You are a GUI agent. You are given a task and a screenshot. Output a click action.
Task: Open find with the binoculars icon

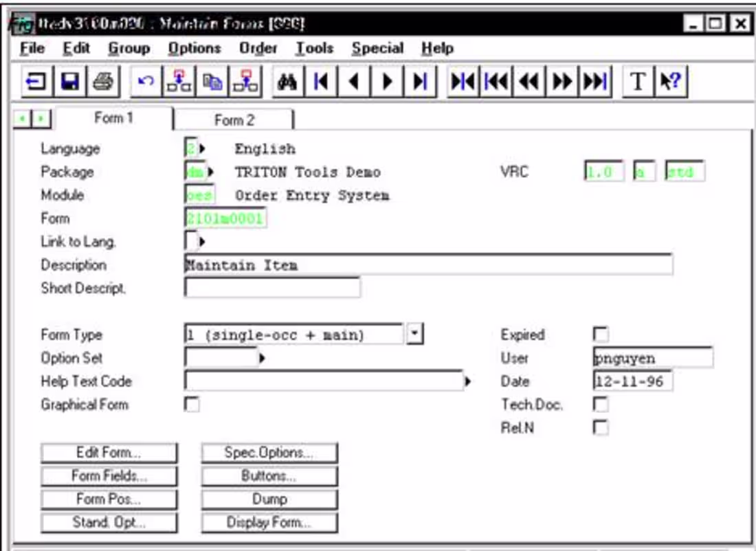[287, 82]
